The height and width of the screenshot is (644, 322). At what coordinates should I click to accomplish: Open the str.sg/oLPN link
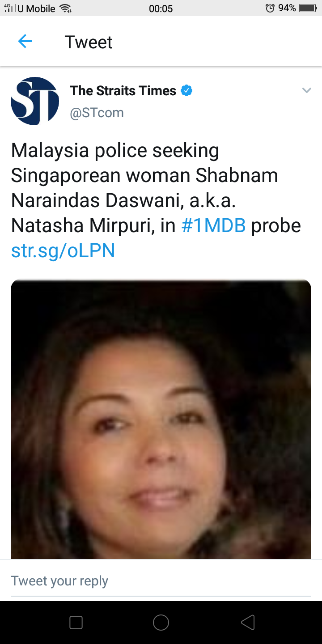[x=63, y=251]
